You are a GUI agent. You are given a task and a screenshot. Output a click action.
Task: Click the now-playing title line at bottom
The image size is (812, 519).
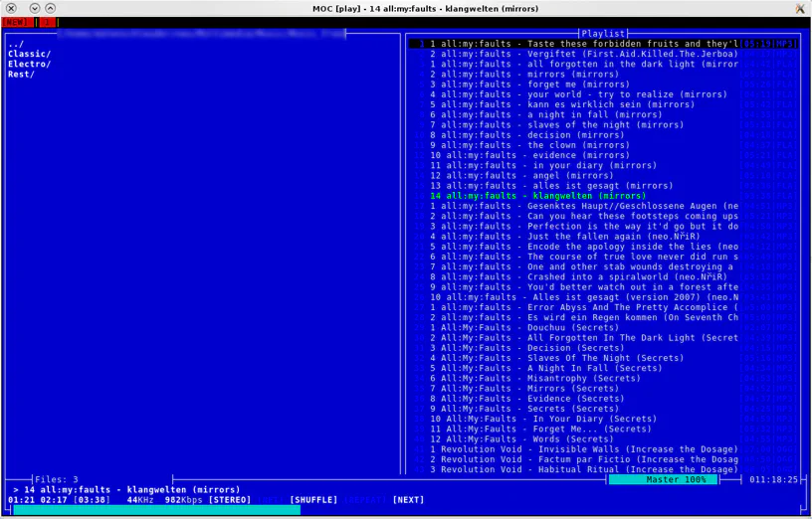point(127,489)
